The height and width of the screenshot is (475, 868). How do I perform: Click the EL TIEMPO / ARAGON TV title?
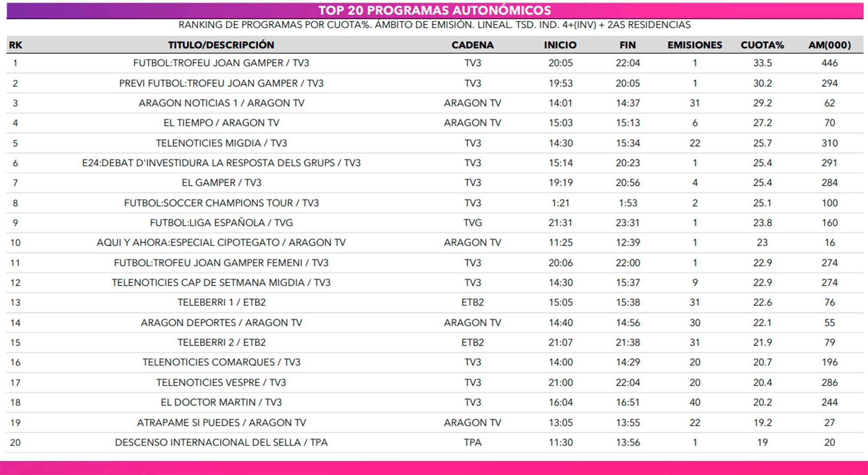221,123
